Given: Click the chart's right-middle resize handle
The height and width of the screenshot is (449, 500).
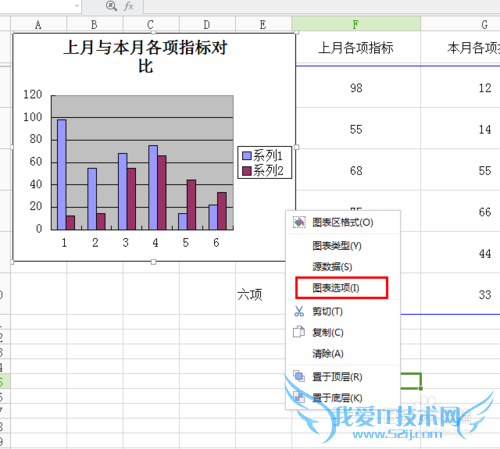Looking at the screenshot, I should click(x=296, y=147).
